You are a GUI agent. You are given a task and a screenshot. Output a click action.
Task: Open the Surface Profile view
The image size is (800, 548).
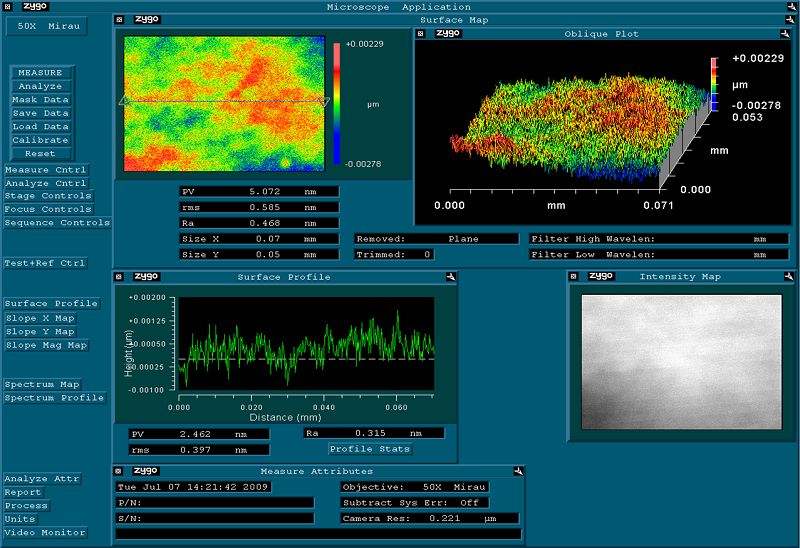[52, 304]
